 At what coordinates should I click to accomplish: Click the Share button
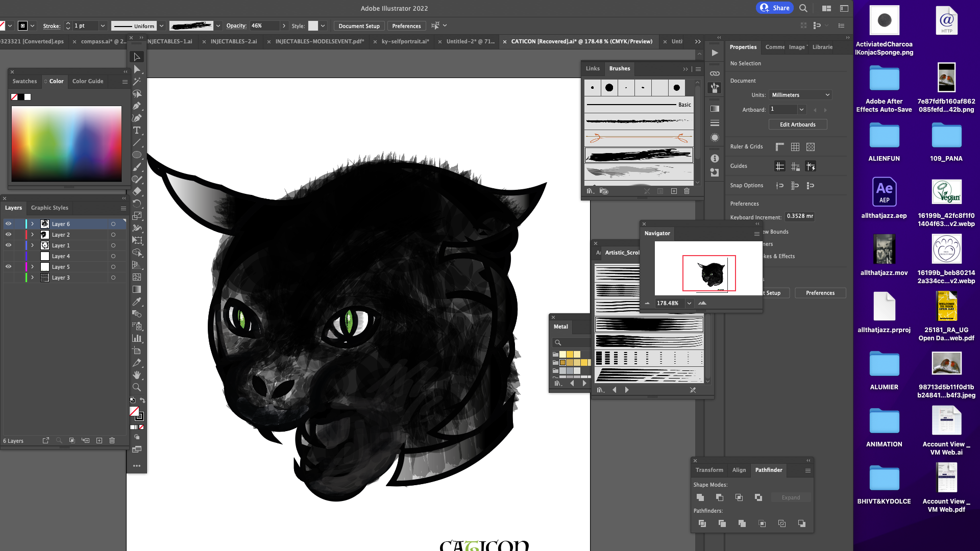(775, 8)
